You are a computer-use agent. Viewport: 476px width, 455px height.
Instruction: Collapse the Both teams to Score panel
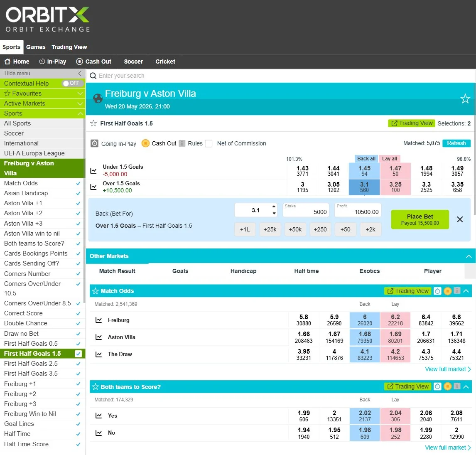click(x=466, y=386)
